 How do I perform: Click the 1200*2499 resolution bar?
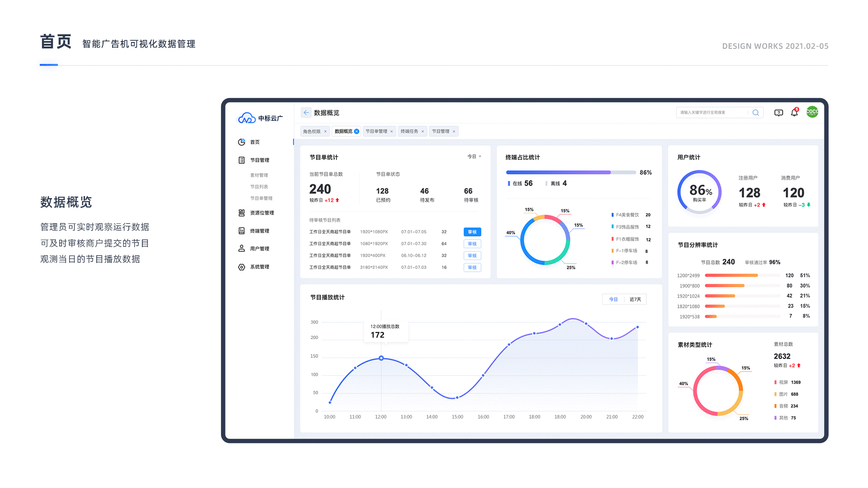[x=742, y=276]
